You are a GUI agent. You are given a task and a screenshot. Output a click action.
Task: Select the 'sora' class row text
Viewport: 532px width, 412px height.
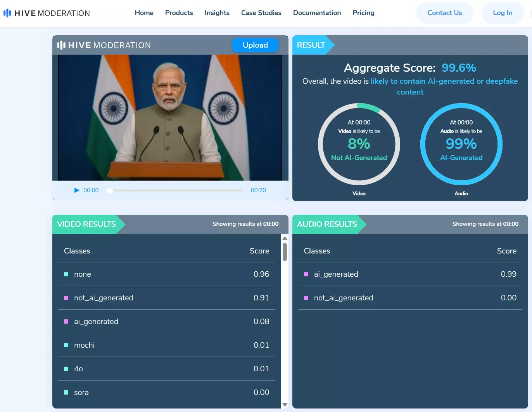(x=81, y=393)
